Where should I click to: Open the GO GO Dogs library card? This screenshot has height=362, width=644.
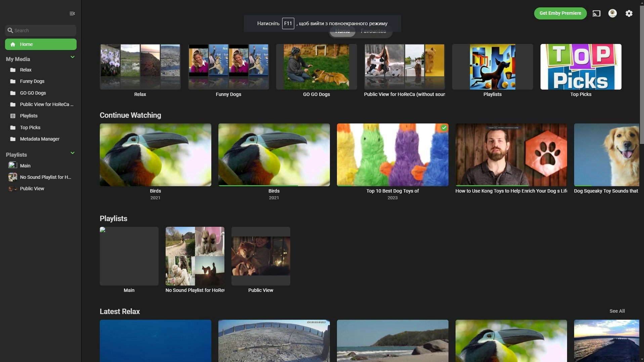316,67
